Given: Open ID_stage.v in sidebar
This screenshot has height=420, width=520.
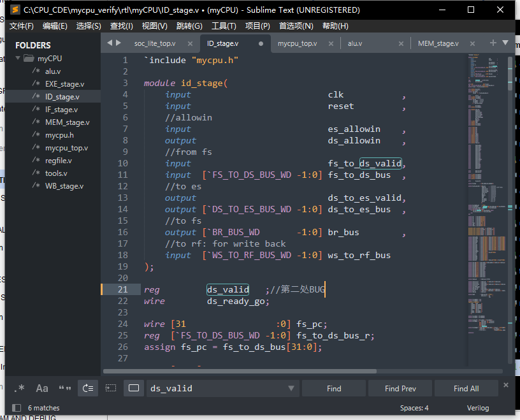Looking at the screenshot, I should point(62,96).
